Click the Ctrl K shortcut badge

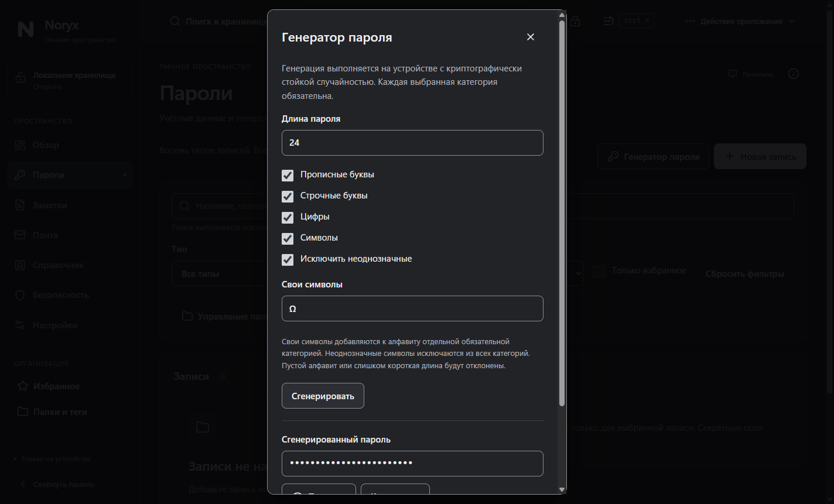(637, 20)
